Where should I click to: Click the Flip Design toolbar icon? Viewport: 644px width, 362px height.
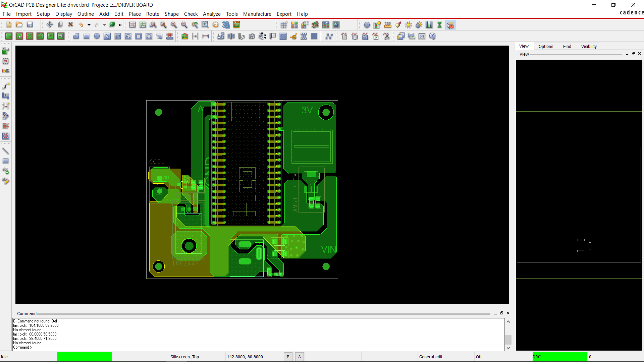[236, 25]
